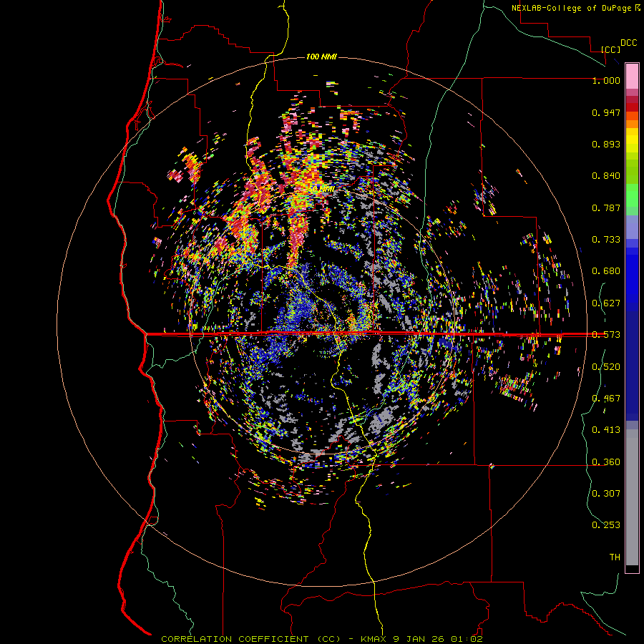
Task: Pick the bright green segment of color bar
Action: pyautogui.click(x=632, y=195)
